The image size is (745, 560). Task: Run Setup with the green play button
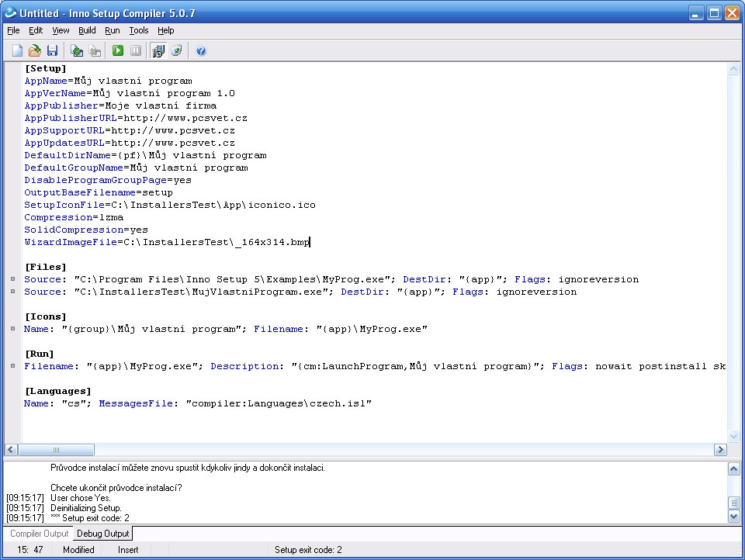click(118, 50)
